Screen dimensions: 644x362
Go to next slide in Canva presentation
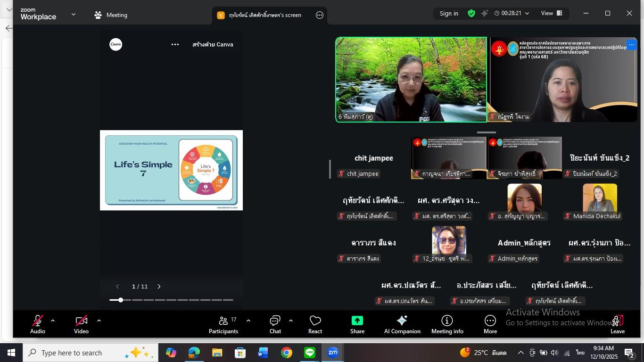click(159, 287)
